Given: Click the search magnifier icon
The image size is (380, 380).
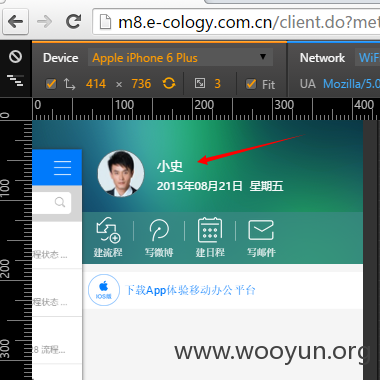Looking at the screenshot, I should click(60, 202).
